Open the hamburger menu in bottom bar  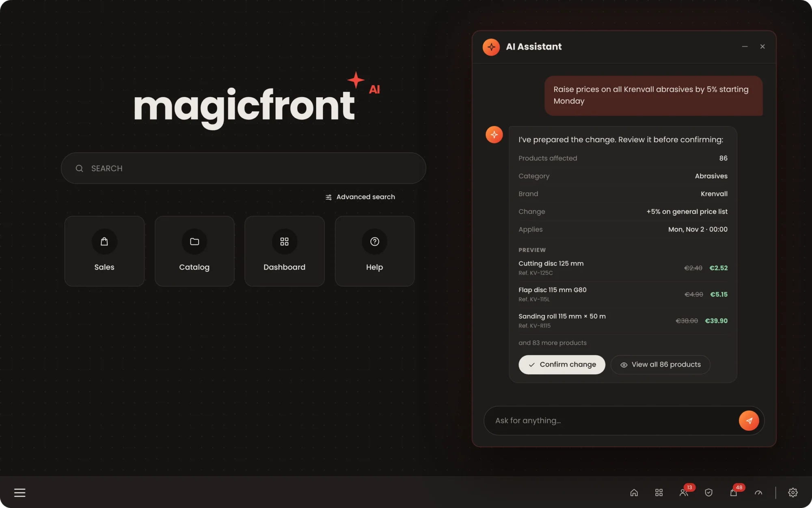point(19,493)
